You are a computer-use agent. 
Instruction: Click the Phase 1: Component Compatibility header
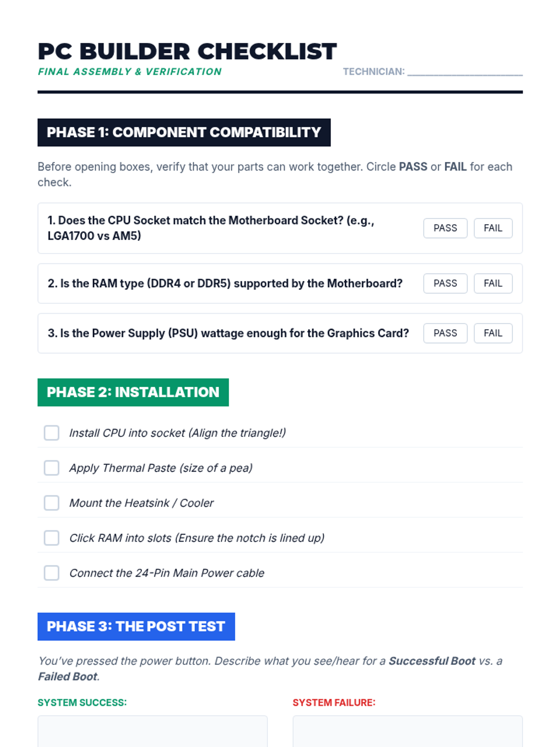[x=184, y=133]
